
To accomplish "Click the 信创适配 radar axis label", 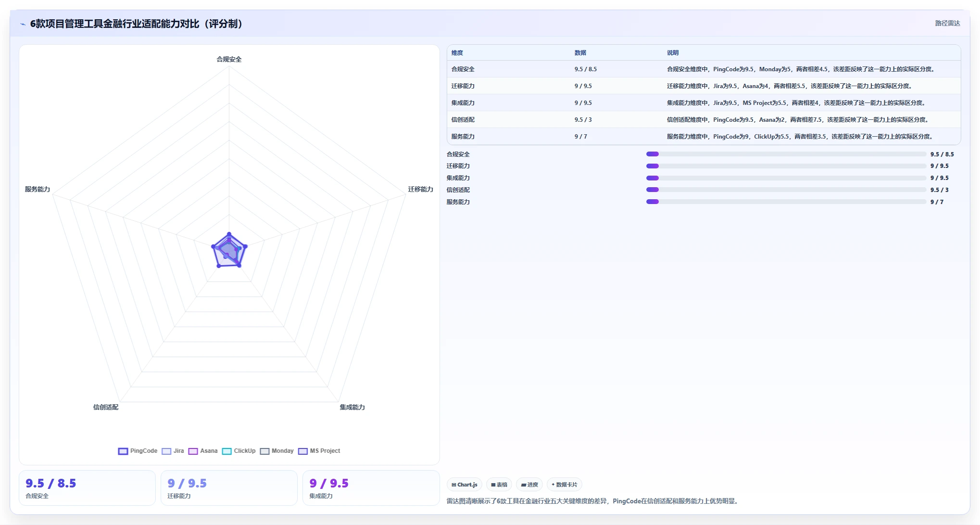I will click(x=106, y=407).
